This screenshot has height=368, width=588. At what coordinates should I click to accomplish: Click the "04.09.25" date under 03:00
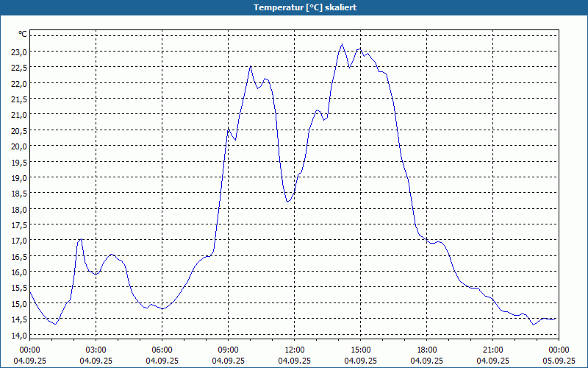[x=96, y=361]
